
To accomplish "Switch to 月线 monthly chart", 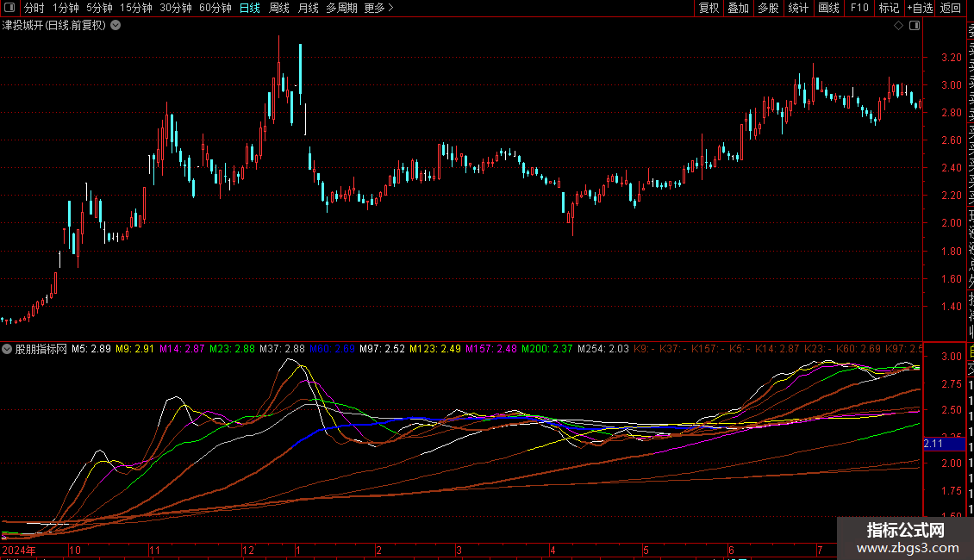I will point(308,8).
